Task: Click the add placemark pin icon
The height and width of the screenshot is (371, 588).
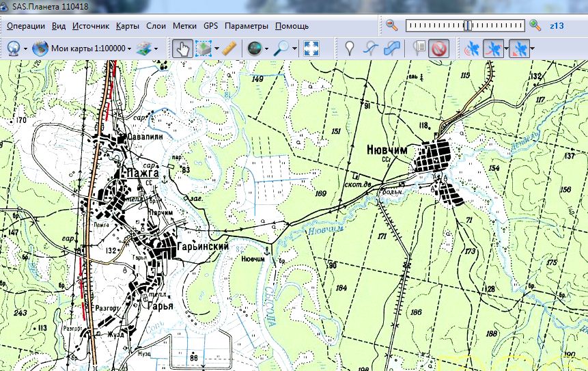Action: click(350, 49)
